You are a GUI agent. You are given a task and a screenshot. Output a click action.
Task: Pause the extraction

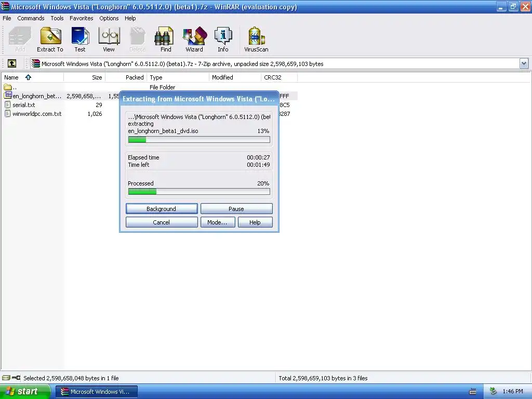click(236, 209)
